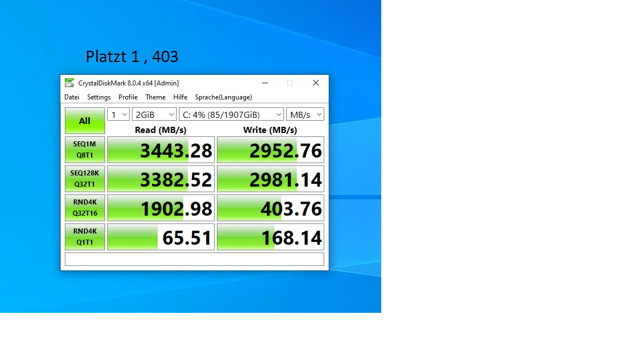Click the RND4K Q32T16 read value 1902.98

click(x=161, y=208)
